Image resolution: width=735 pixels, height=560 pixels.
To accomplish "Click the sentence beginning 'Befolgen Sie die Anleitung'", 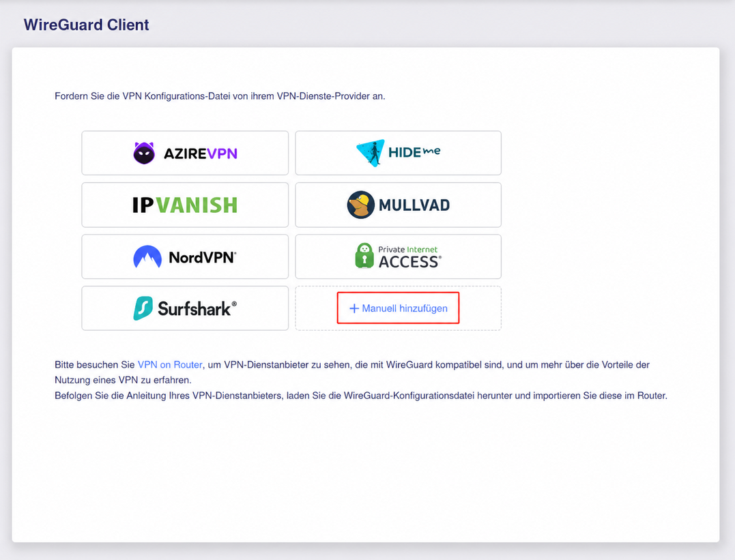I will [361, 396].
